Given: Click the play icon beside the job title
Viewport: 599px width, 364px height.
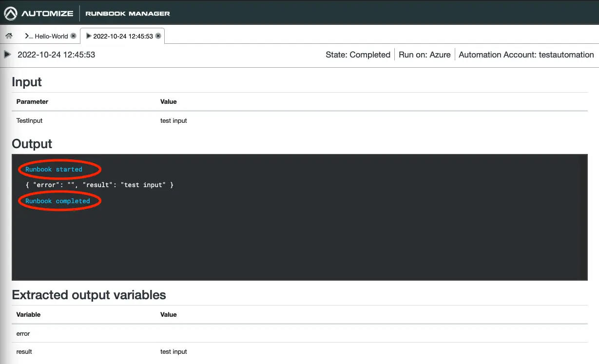Looking at the screenshot, I should pyautogui.click(x=7, y=55).
